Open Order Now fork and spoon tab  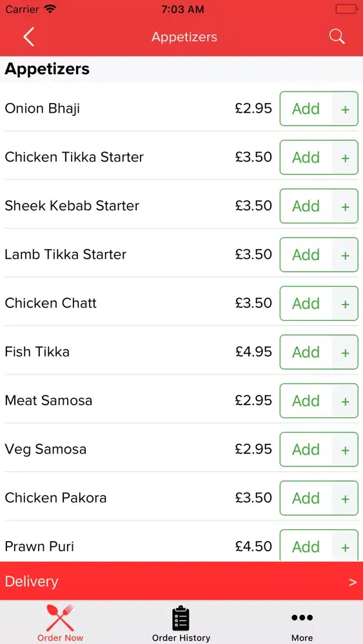pos(60,622)
